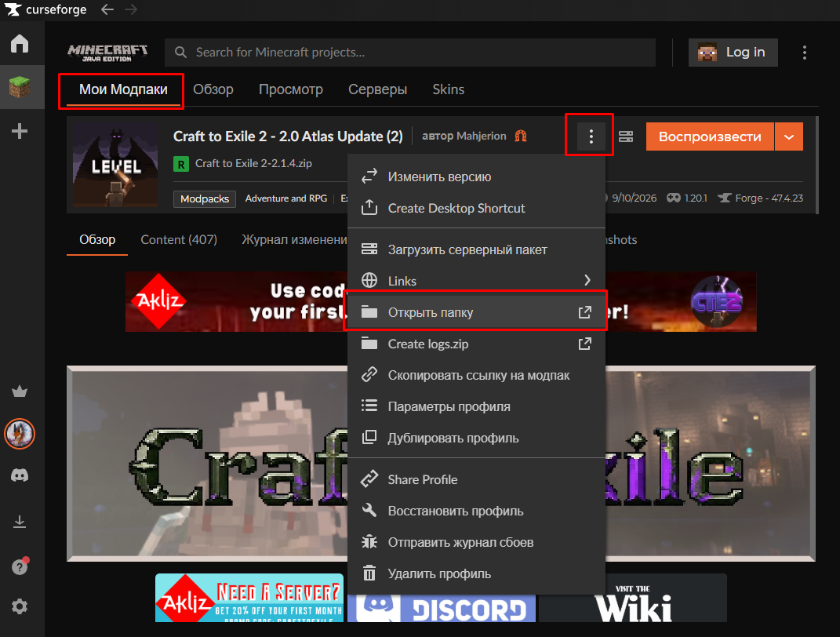Expand the Links submenu
Viewport: 840px width, 637px height.
pyautogui.click(x=476, y=281)
